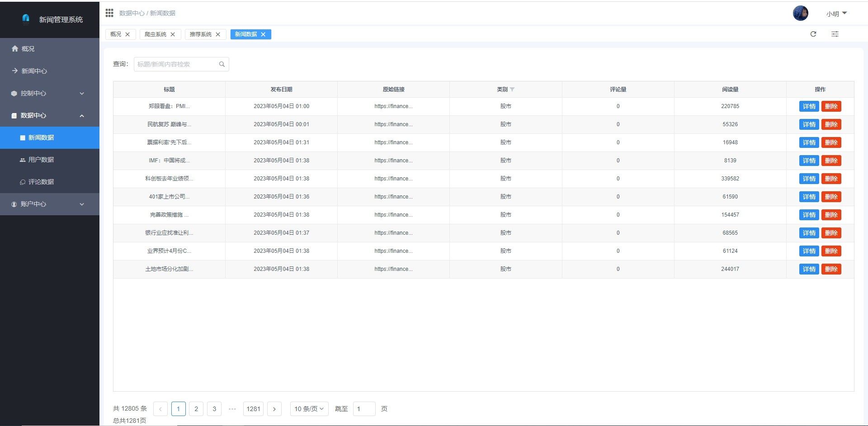
Task: Click 详情 for the 郑眼看盘 row
Action: click(x=809, y=106)
